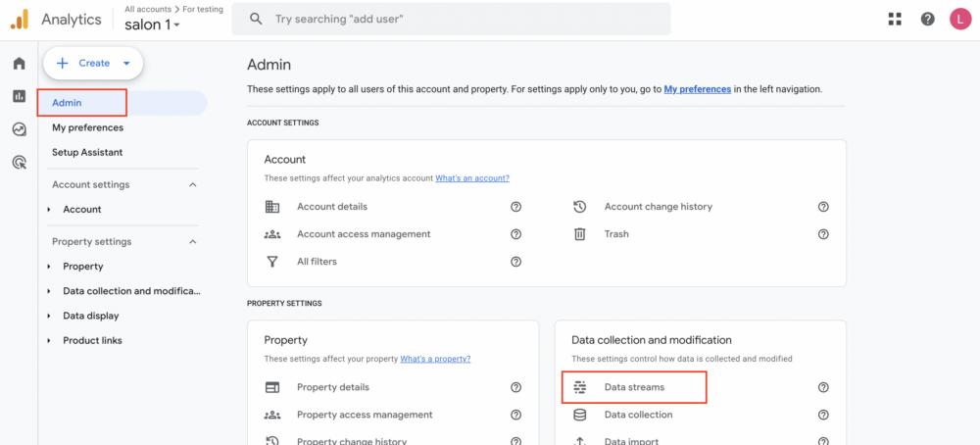The width and height of the screenshot is (980, 445).
Task: Click help icon beside Account details
Action: coord(515,206)
